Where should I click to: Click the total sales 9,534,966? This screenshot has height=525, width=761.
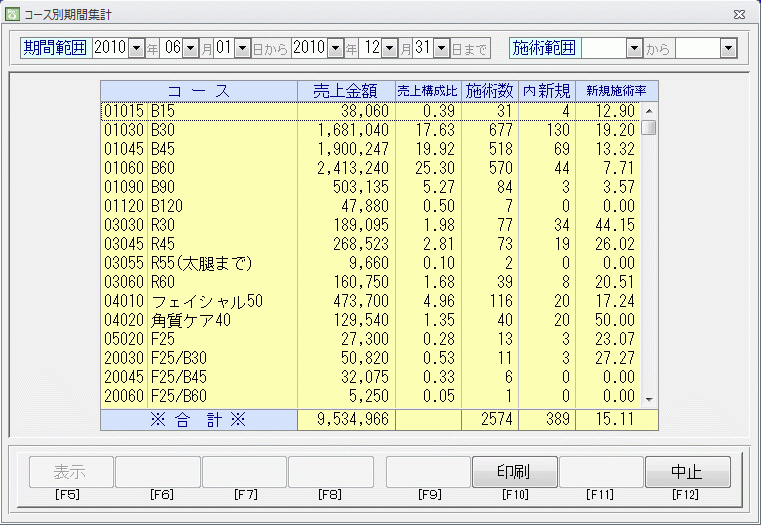point(353,419)
